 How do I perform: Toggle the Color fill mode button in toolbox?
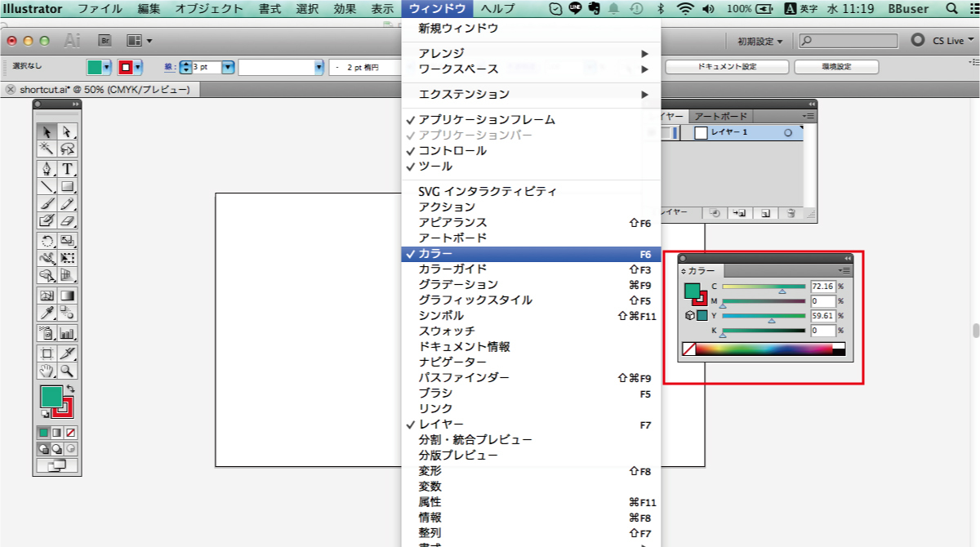(x=44, y=431)
